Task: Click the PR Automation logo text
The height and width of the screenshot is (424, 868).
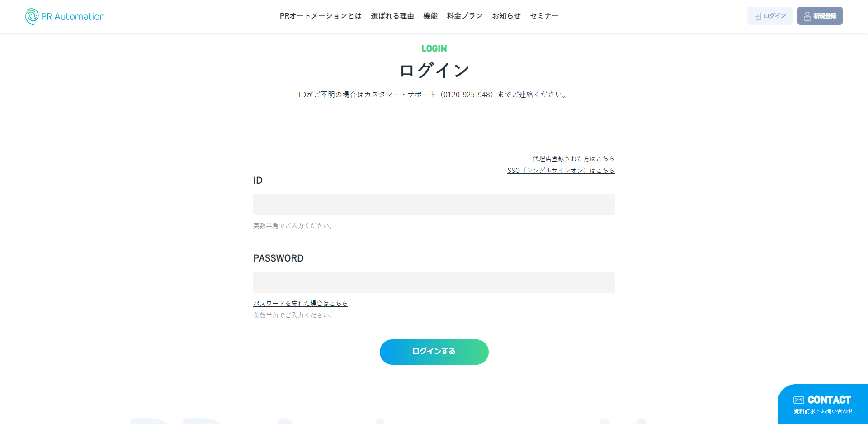Action: point(73,17)
